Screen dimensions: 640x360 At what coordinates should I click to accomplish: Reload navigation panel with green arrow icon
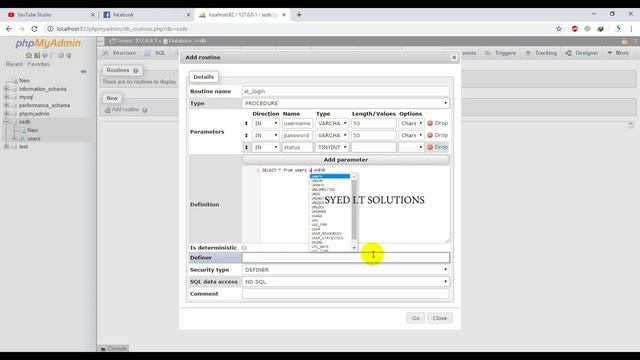pyautogui.click(x=69, y=55)
